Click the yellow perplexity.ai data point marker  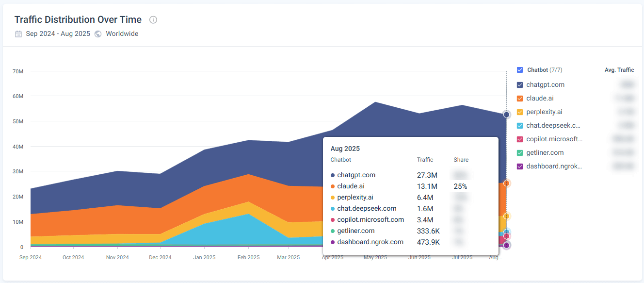(x=506, y=216)
